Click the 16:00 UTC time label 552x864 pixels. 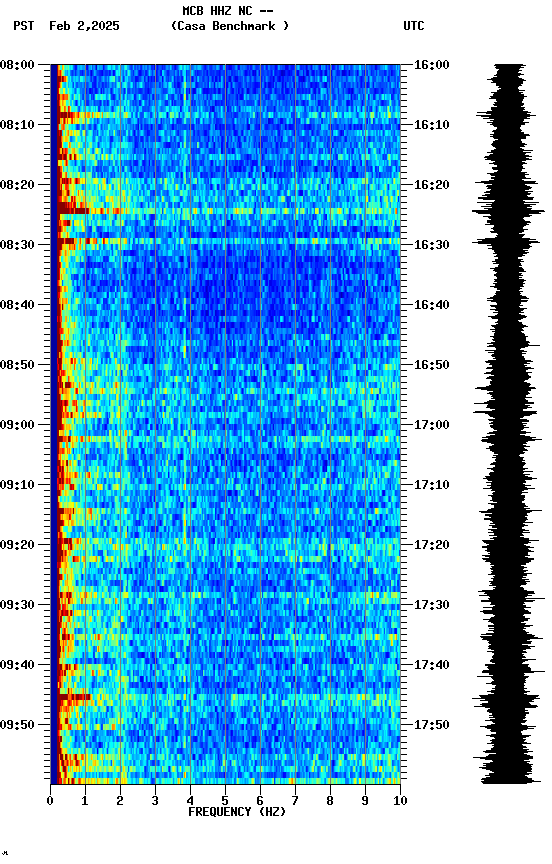point(432,65)
